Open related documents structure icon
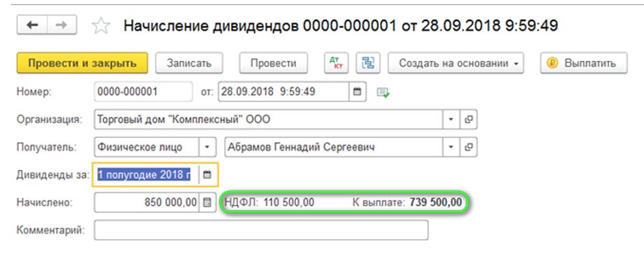Image resolution: width=644 pixels, height=261 pixels. pos(368,63)
